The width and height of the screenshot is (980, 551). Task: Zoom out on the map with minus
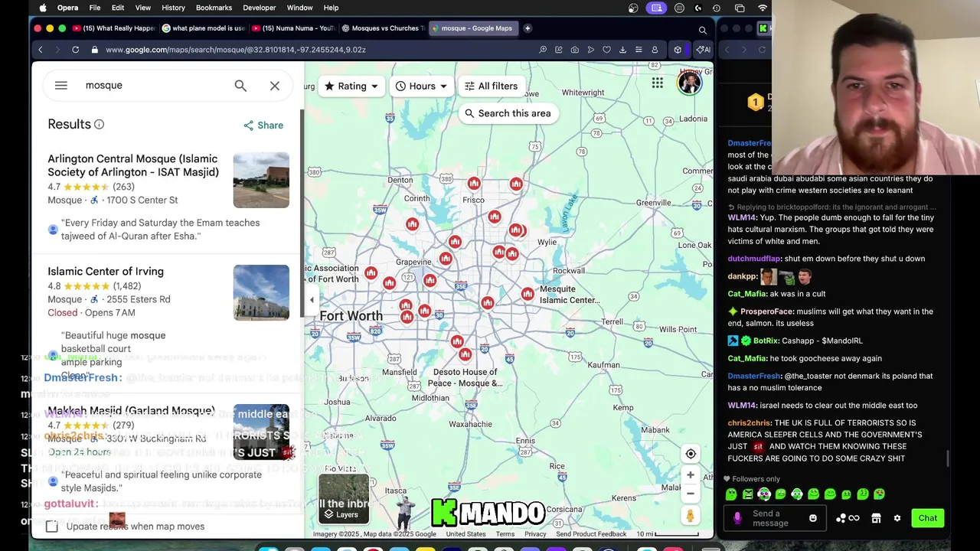coord(691,494)
